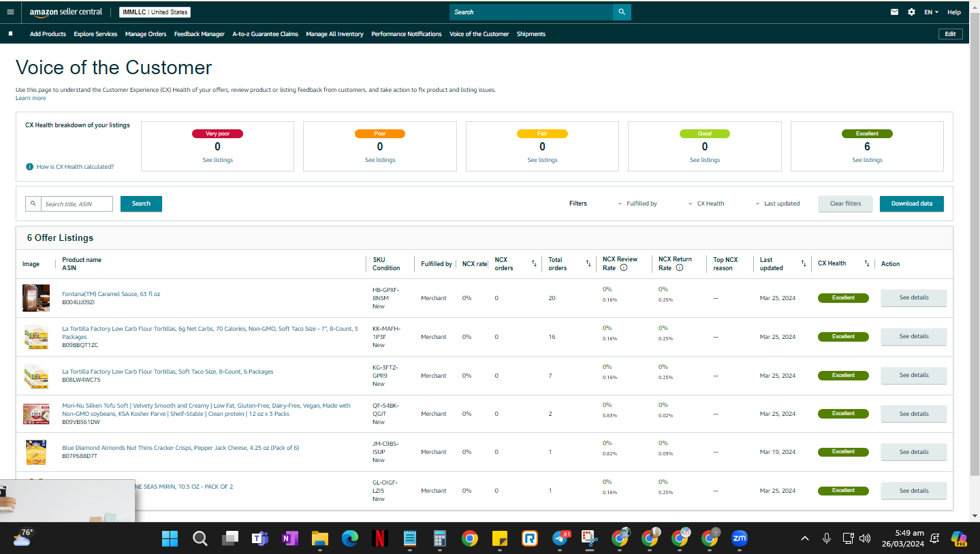Open Explore Services menu item
Screen dimensions: 980x554
coord(95,34)
